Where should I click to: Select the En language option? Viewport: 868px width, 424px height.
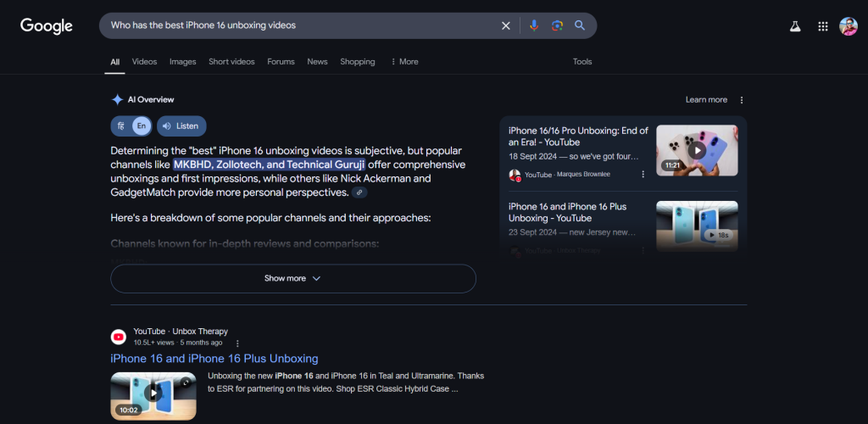pyautogui.click(x=142, y=126)
